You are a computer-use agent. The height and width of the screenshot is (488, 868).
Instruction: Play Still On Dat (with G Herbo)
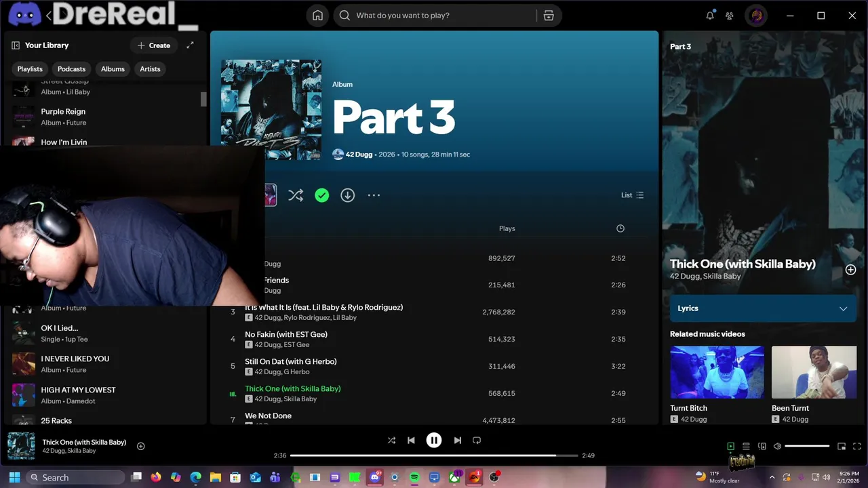(290, 362)
